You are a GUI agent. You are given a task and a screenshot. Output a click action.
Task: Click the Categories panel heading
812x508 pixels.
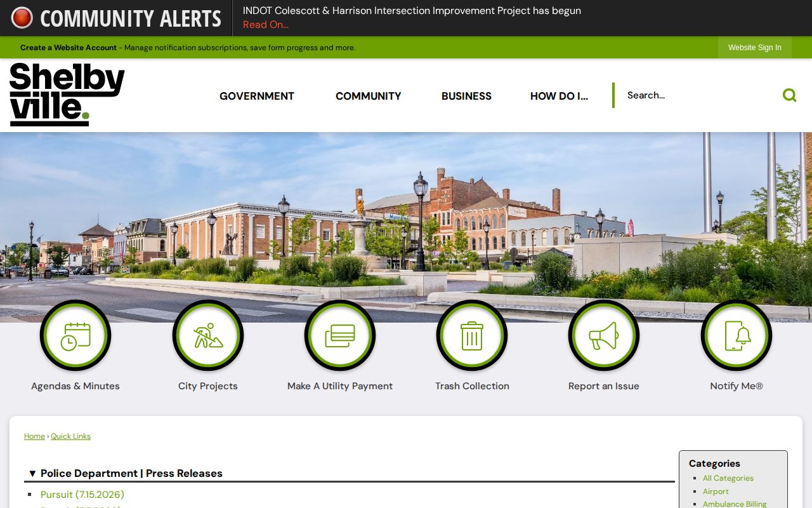pyautogui.click(x=714, y=464)
